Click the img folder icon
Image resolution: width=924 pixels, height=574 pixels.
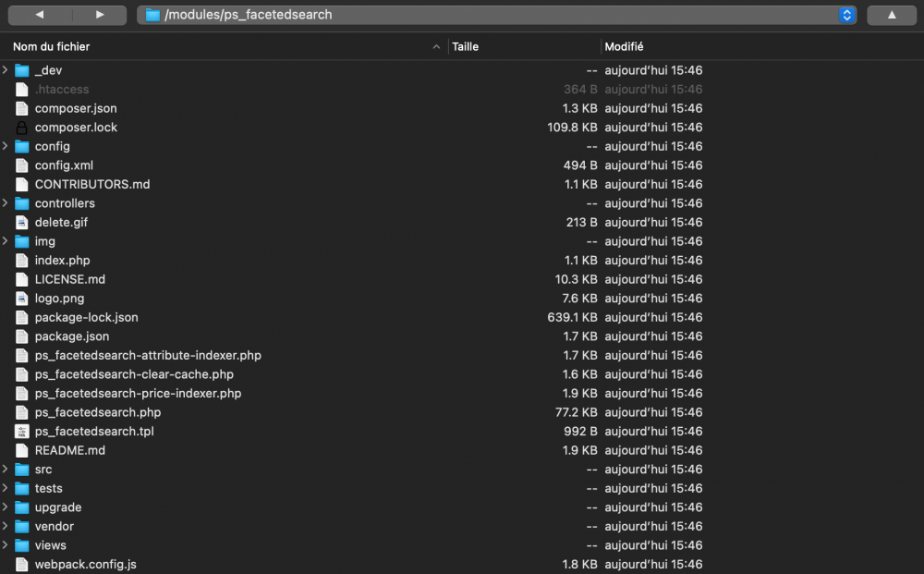click(22, 241)
